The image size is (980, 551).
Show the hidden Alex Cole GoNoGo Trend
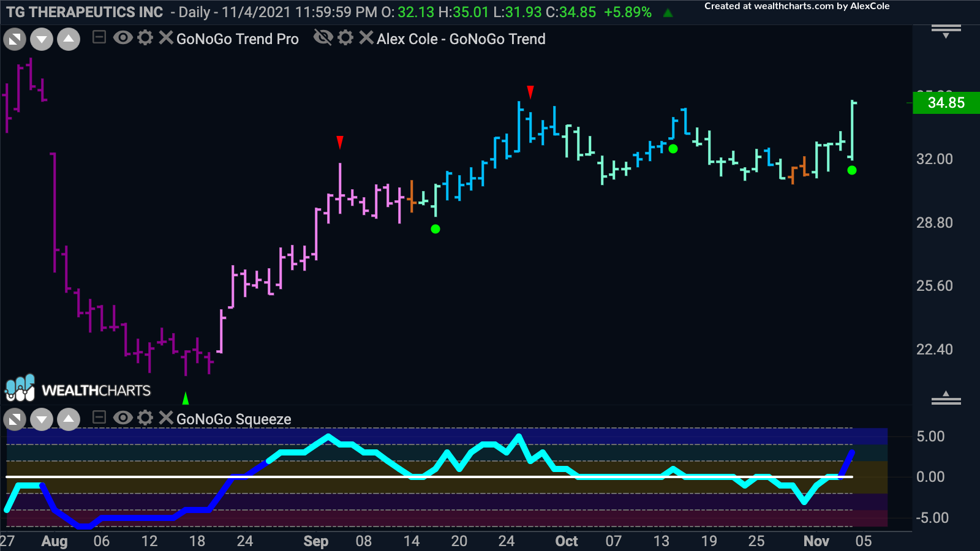tap(323, 38)
